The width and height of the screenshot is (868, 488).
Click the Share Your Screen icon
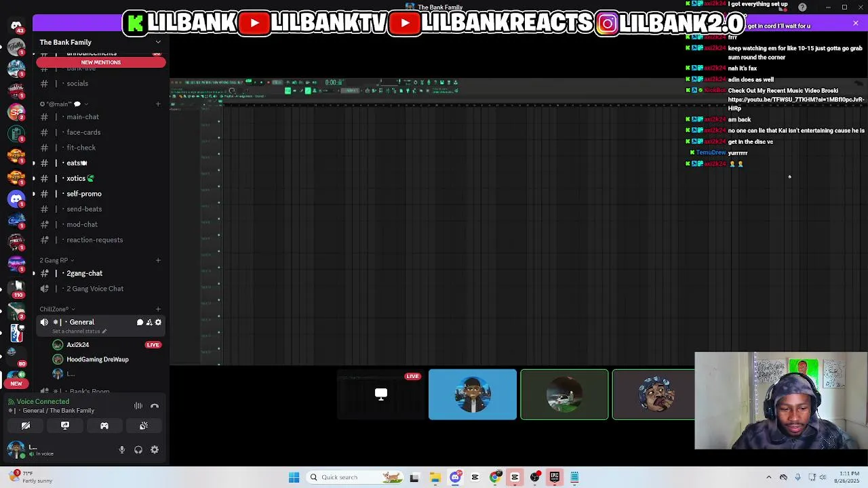pyautogui.click(x=65, y=426)
